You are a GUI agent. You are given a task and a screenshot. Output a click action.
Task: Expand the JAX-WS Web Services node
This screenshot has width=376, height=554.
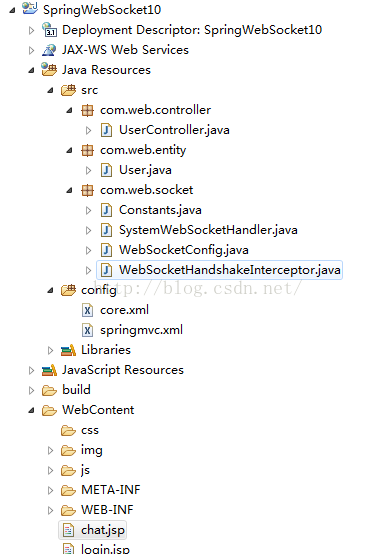[31, 51]
